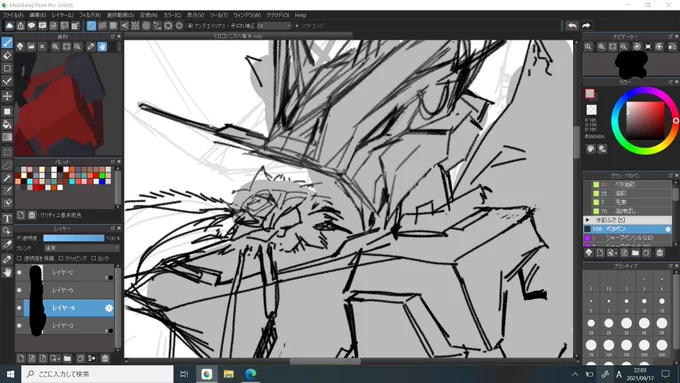Image resolution: width=680 pixels, height=383 pixels.
Task: Click the Windows search input box
Action: (x=97, y=374)
